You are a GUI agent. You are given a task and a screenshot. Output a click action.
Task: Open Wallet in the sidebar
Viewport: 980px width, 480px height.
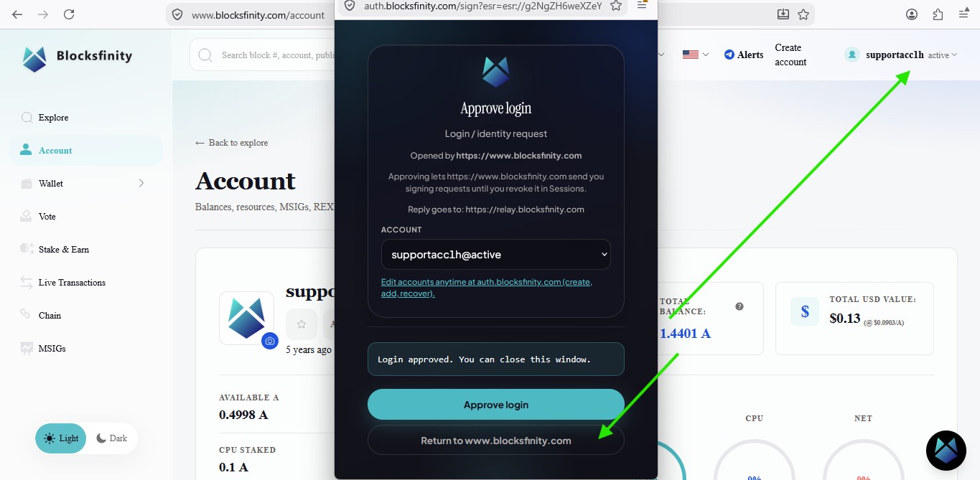pyautogui.click(x=86, y=184)
